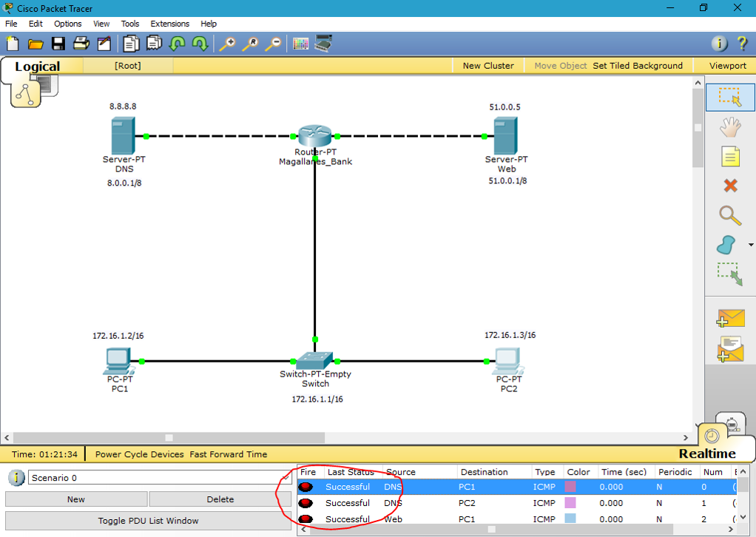The width and height of the screenshot is (756, 537).
Task: Click the Zoom In magnifier icon
Action: (x=227, y=44)
